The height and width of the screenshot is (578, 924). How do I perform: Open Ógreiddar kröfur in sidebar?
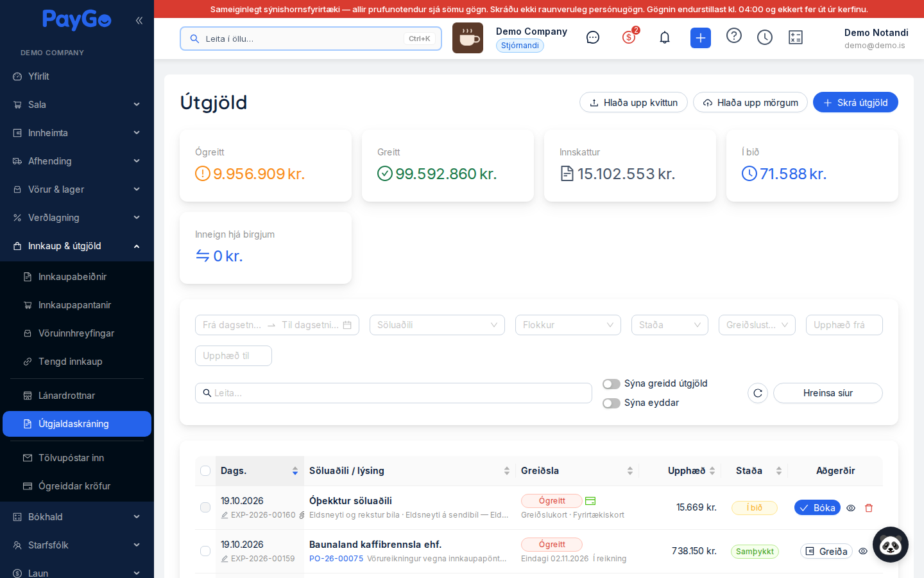pyautogui.click(x=77, y=486)
